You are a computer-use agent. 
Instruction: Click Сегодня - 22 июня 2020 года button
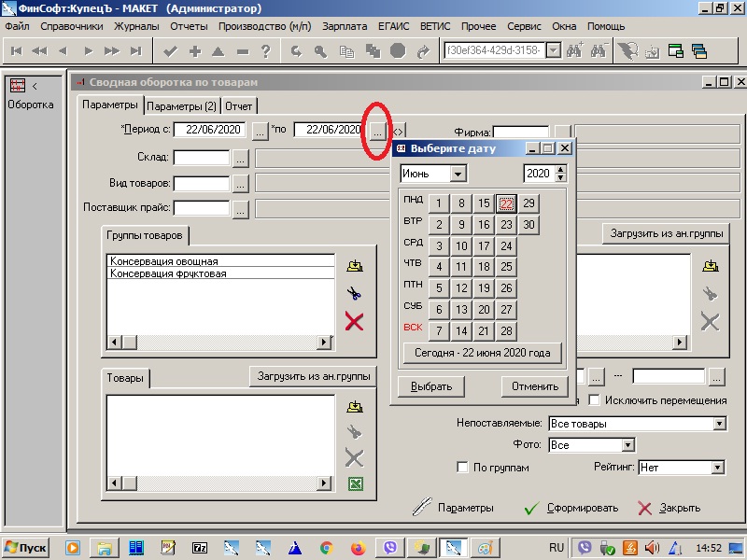(x=482, y=353)
